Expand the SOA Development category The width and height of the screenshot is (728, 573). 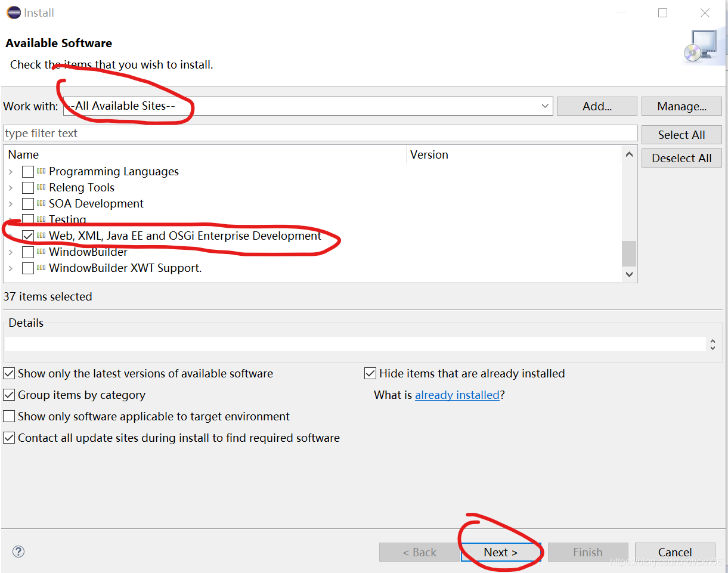(x=11, y=204)
